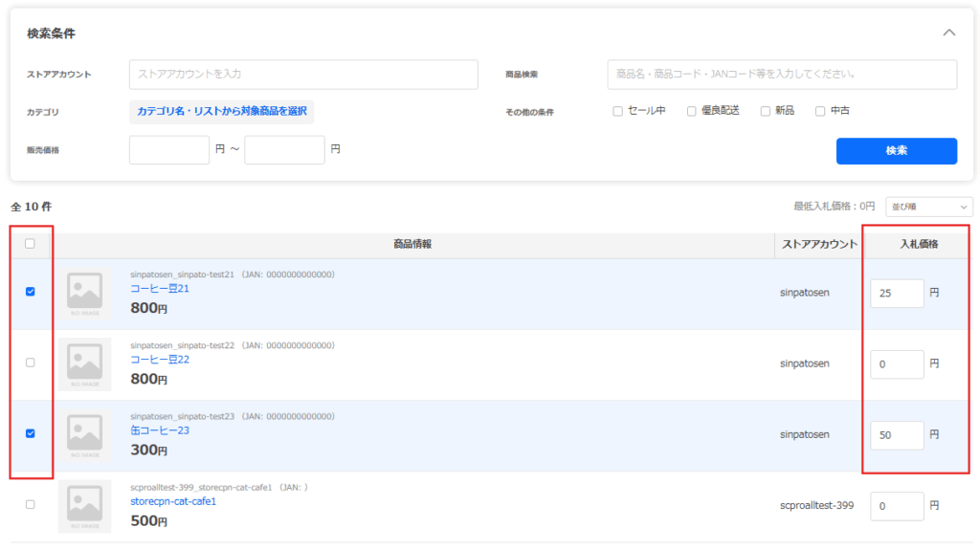
Task: Toggle the select-all checkbox in table header
Action: 30,244
